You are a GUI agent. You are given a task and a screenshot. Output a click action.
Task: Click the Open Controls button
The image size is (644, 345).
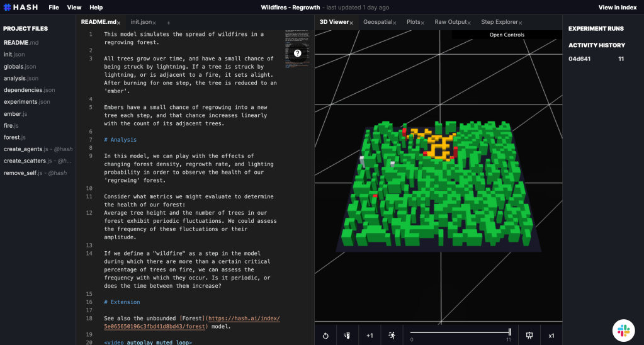tap(506, 35)
